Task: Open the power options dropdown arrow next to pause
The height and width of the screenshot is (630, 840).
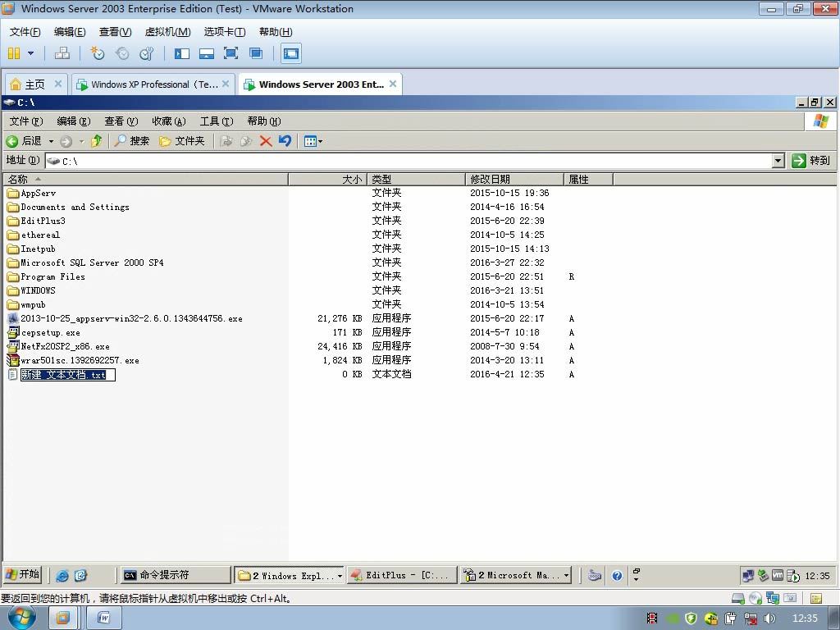Action: pyautogui.click(x=30, y=53)
